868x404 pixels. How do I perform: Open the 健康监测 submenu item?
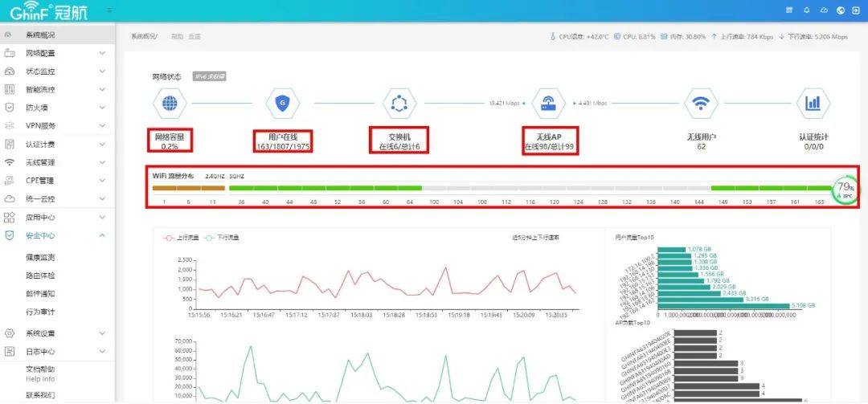pos(40,257)
